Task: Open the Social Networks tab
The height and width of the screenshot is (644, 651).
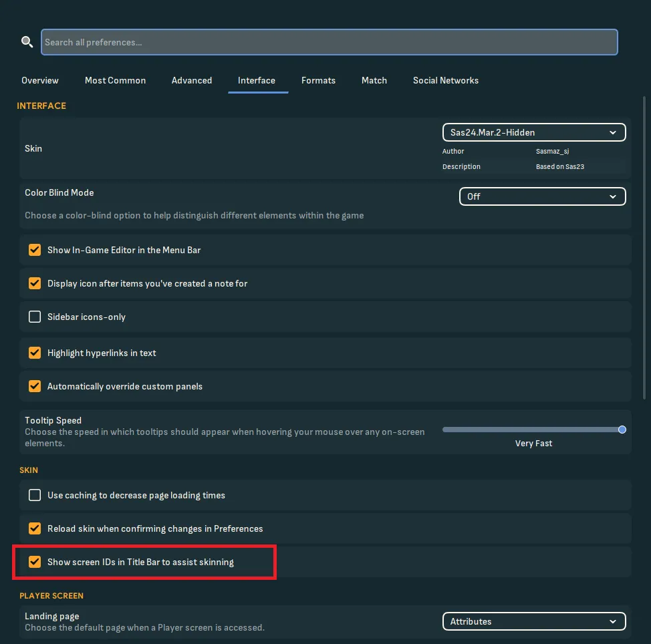Action: 445,80
